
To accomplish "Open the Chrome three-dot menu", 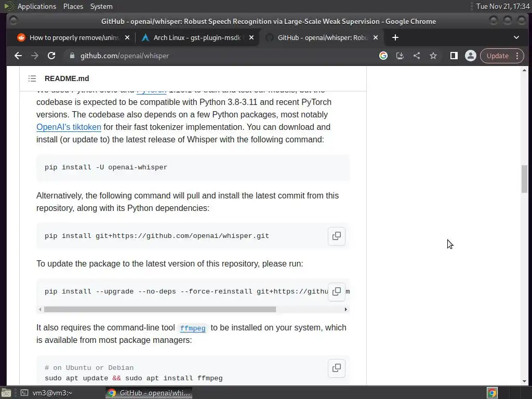I will 517,56.
